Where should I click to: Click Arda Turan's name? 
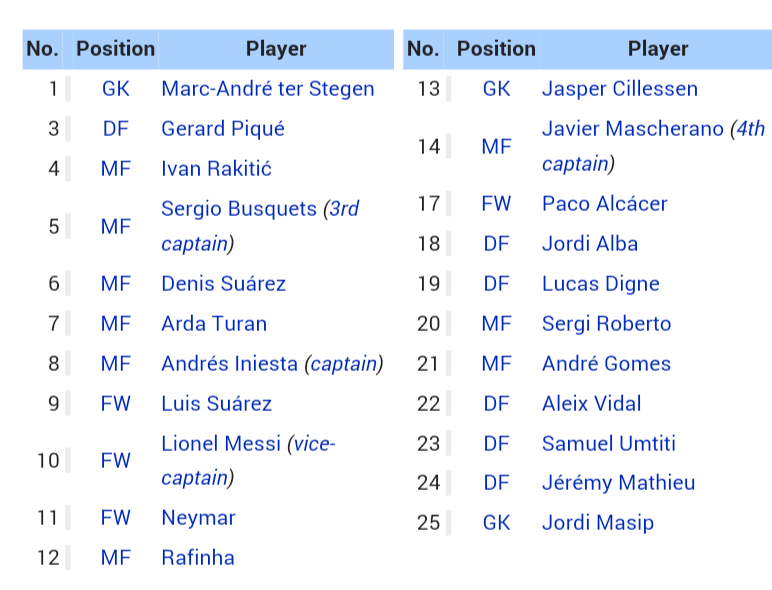coord(214,324)
